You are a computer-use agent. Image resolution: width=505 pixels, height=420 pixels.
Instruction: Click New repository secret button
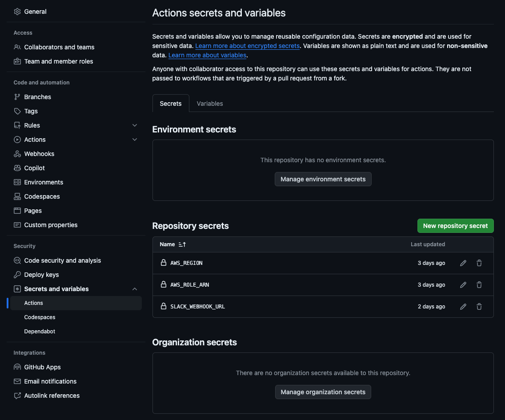pyautogui.click(x=455, y=226)
